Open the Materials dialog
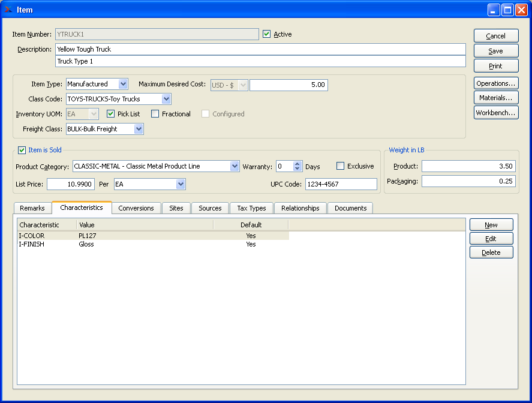532x403 pixels. point(495,98)
